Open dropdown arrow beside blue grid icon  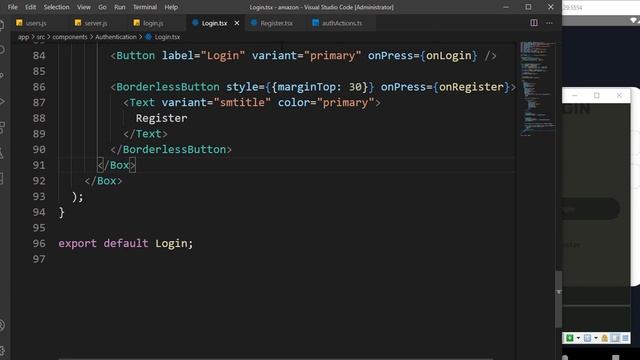pos(596,338)
